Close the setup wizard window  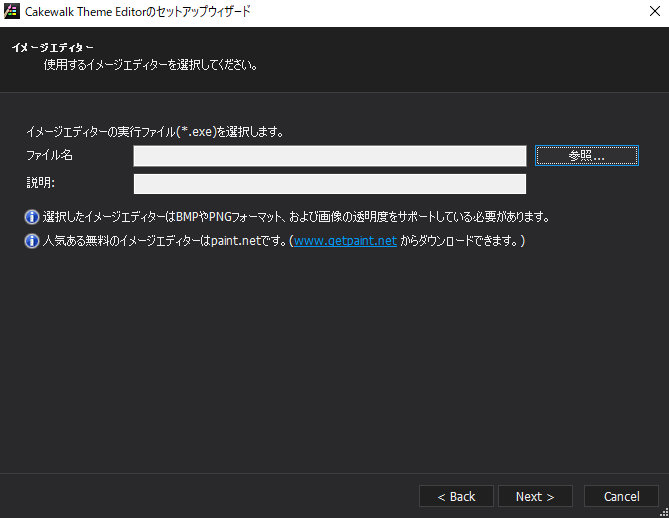point(654,11)
